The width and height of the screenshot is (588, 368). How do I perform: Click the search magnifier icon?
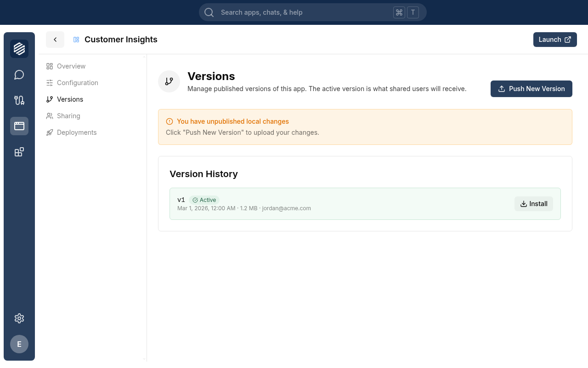209,12
